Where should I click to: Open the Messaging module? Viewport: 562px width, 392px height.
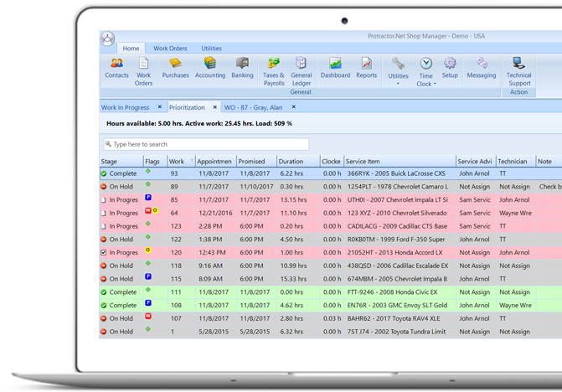tap(482, 68)
